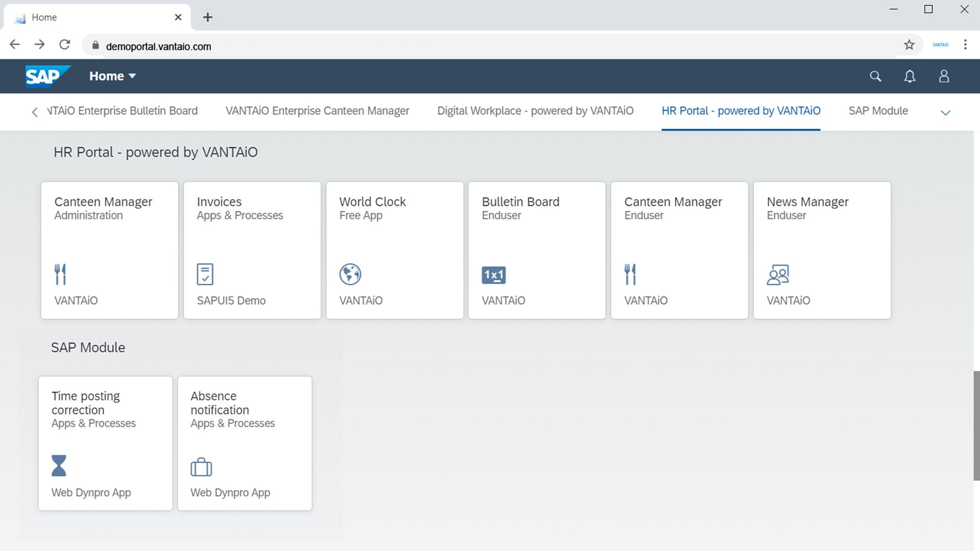980x551 pixels.
Task: Open Absence notification tile title
Action: pyautogui.click(x=219, y=403)
